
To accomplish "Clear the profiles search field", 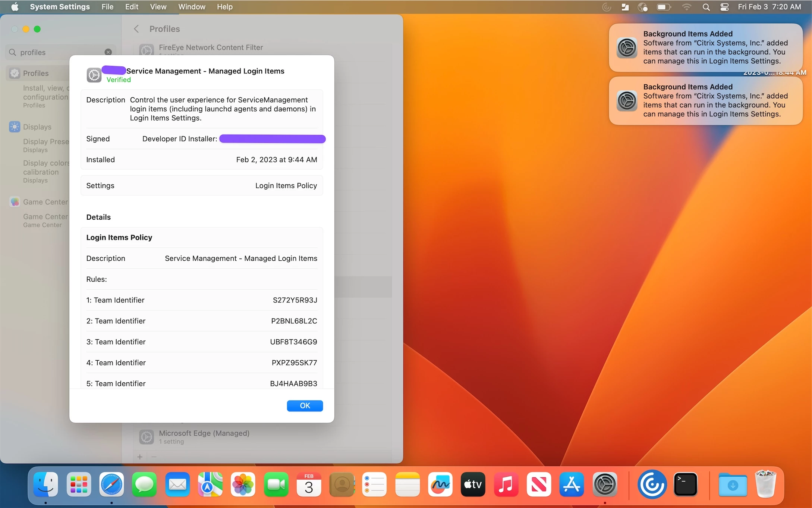I will pyautogui.click(x=108, y=52).
